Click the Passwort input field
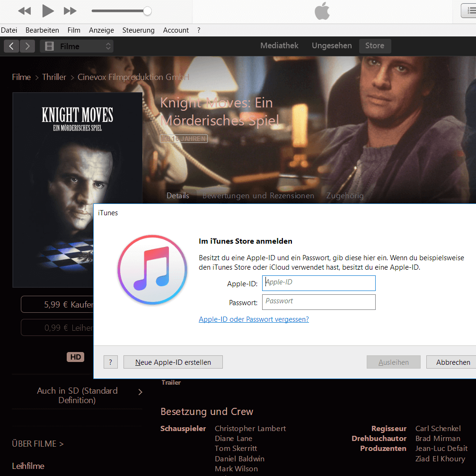This screenshot has width=476, height=476. (x=319, y=302)
